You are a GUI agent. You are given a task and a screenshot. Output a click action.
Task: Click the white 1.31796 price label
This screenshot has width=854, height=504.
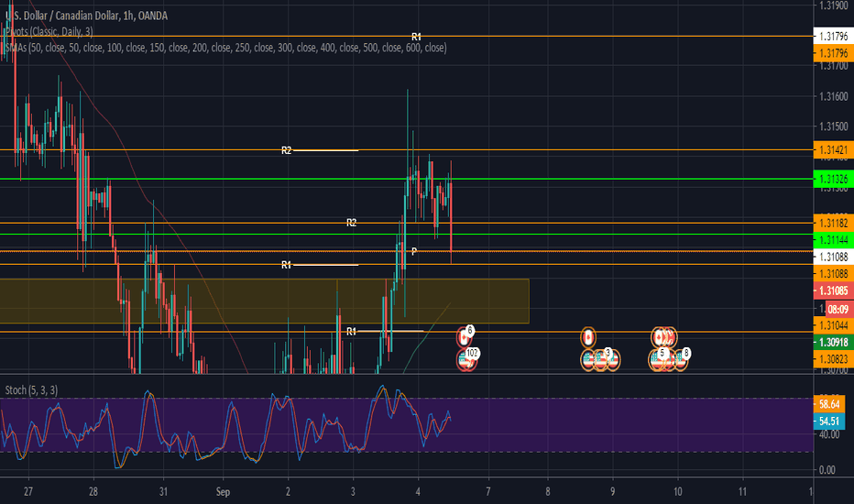(x=833, y=37)
